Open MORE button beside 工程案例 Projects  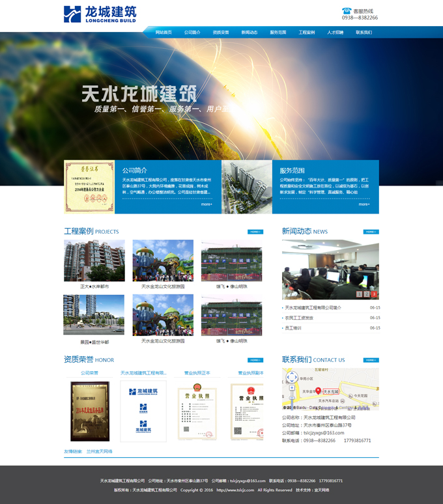pos(255,232)
